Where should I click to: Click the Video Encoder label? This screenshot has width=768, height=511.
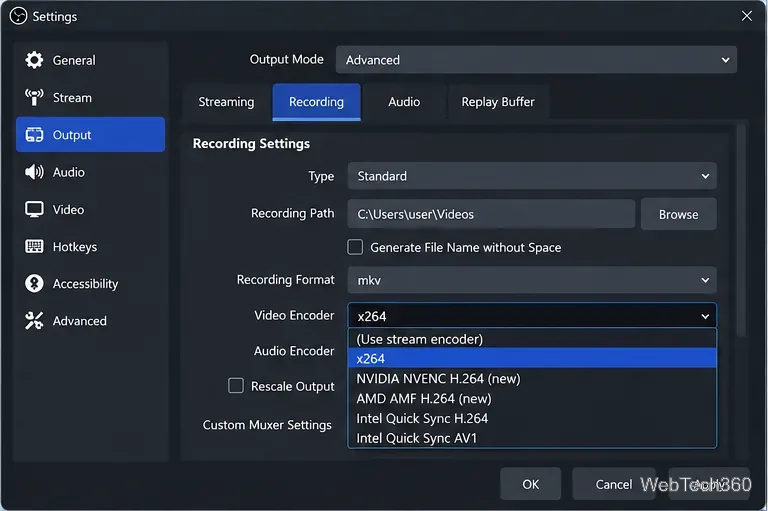pos(294,315)
